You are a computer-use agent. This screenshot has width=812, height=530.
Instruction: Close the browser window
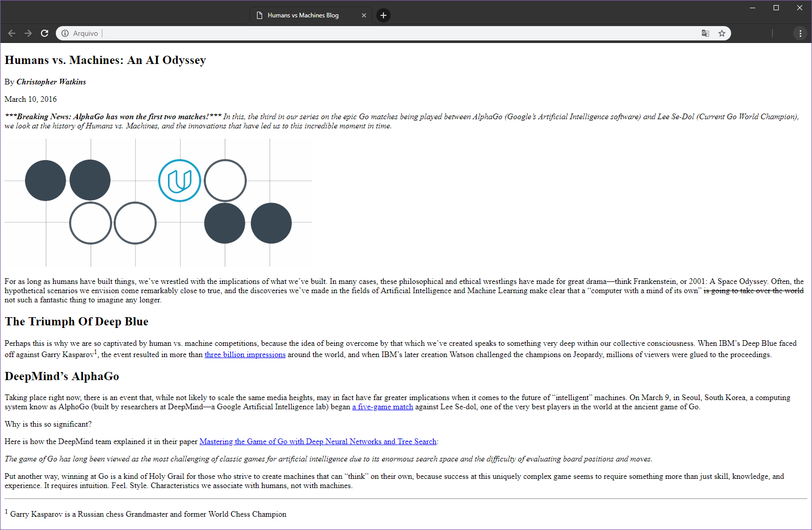(800, 8)
